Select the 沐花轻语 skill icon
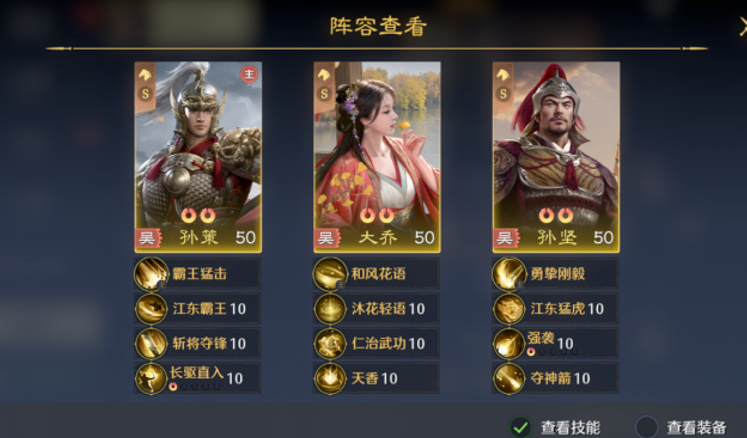Screen dimensions: 747x438 [330, 309]
